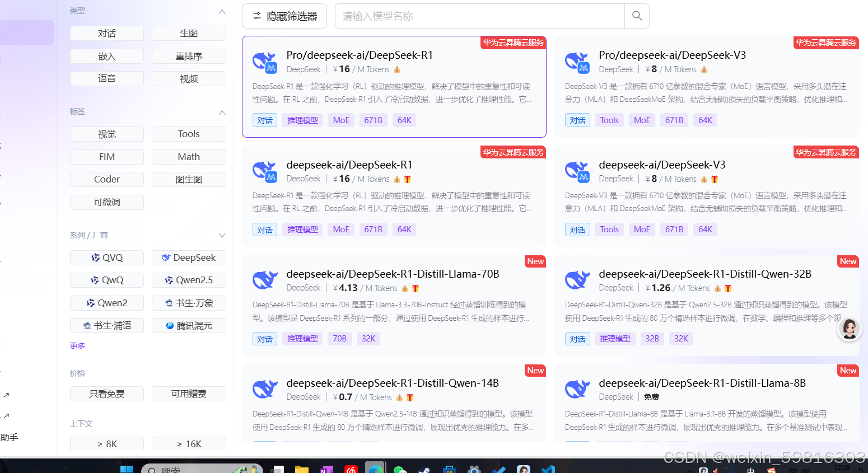Click the deepseek-ai/DeepSeek-V3 card logo

pos(577,171)
